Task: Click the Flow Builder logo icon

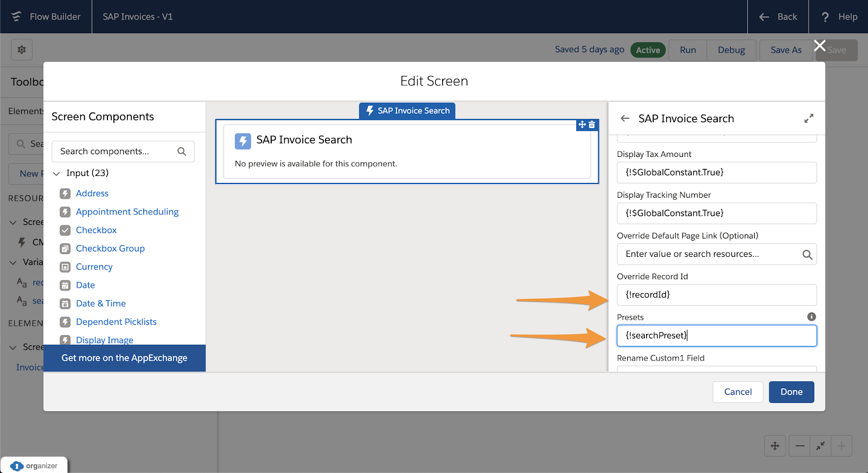Action: 16,17
